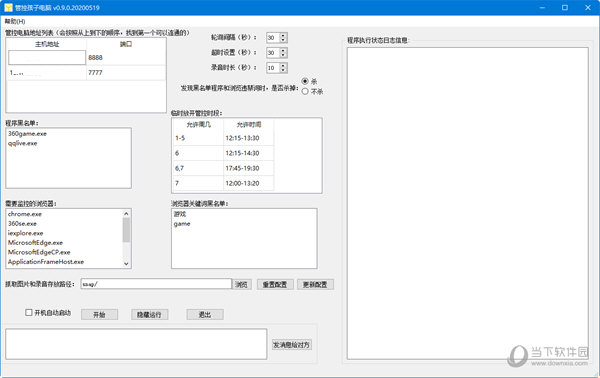Screen dimensions: 600x378
Task: Click browser list scrollbar up arrow
Action: coord(126,213)
